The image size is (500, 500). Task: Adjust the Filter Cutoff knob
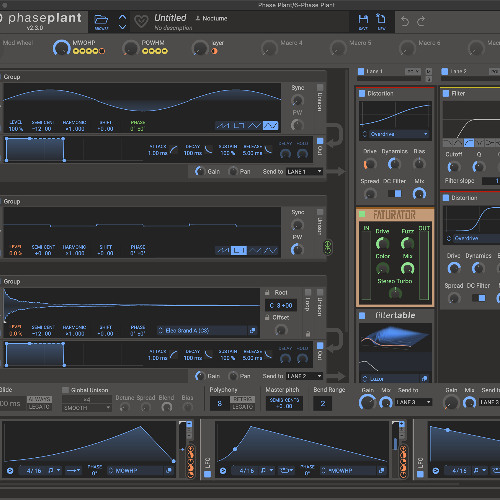point(454,166)
